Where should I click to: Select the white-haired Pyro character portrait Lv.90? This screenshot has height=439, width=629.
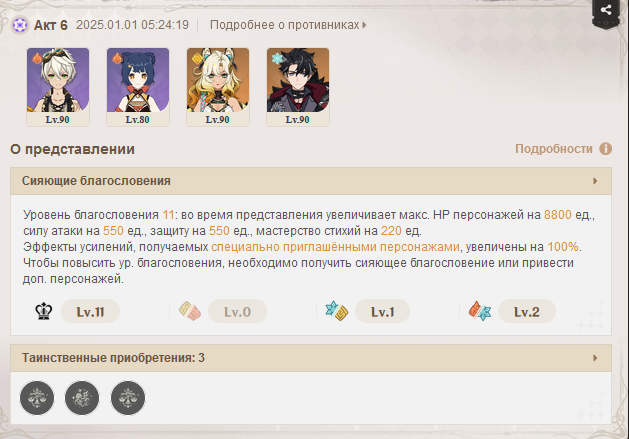click(x=58, y=87)
